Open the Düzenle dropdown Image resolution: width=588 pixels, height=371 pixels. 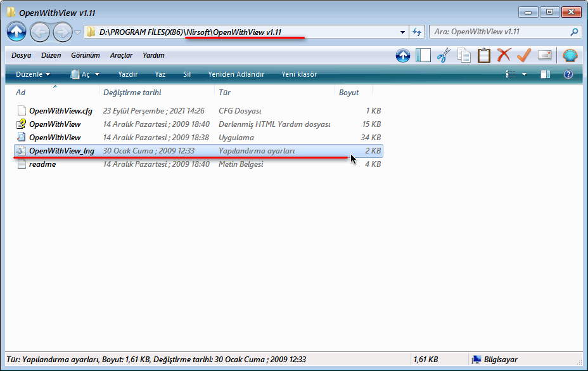pyautogui.click(x=33, y=74)
